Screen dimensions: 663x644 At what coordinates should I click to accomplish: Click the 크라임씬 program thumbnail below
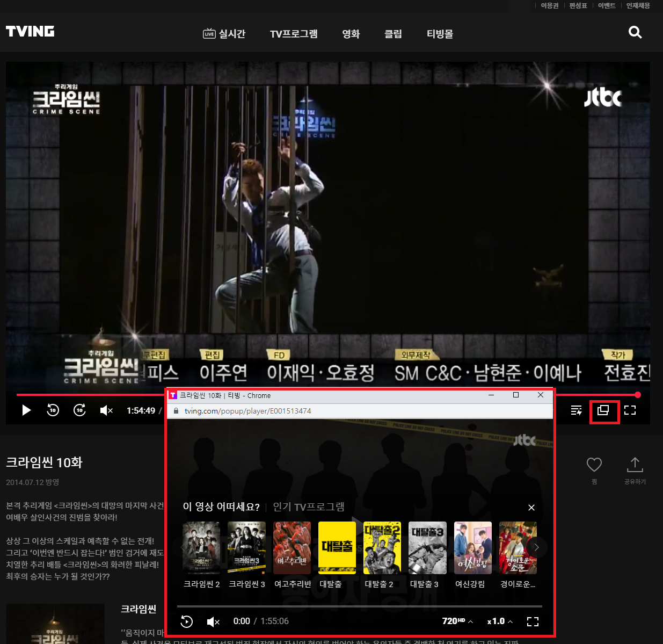click(x=55, y=624)
